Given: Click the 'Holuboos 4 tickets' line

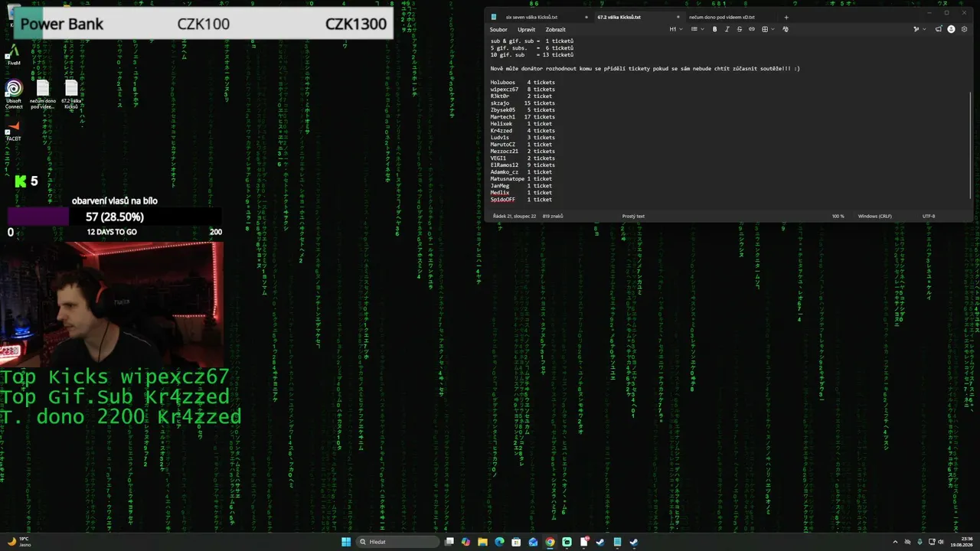Looking at the screenshot, I should (x=523, y=82).
